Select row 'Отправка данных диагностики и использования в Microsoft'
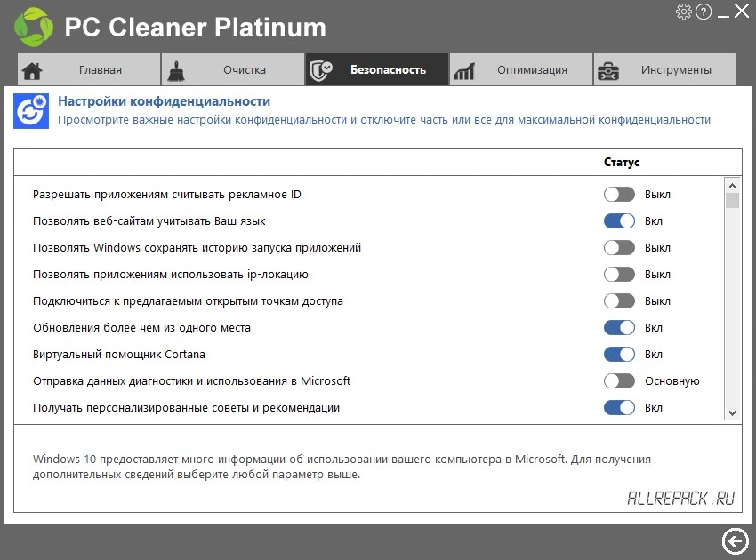756x560 pixels. coord(369,380)
